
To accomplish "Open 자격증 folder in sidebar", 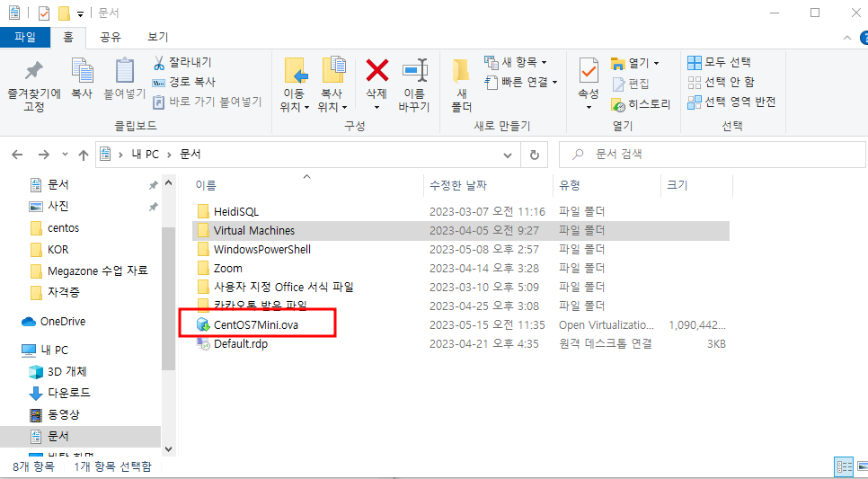I will [x=63, y=292].
